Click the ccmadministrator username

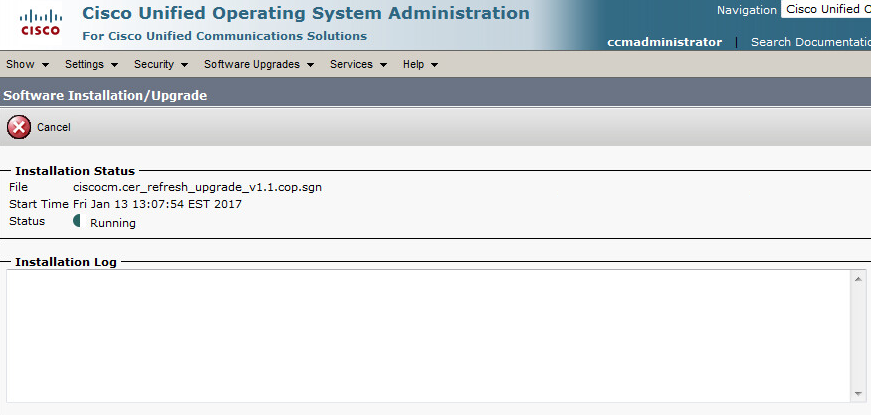coord(664,42)
